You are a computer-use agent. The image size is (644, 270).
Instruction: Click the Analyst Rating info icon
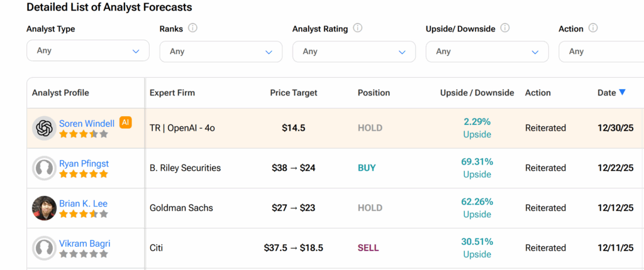click(x=358, y=28)
